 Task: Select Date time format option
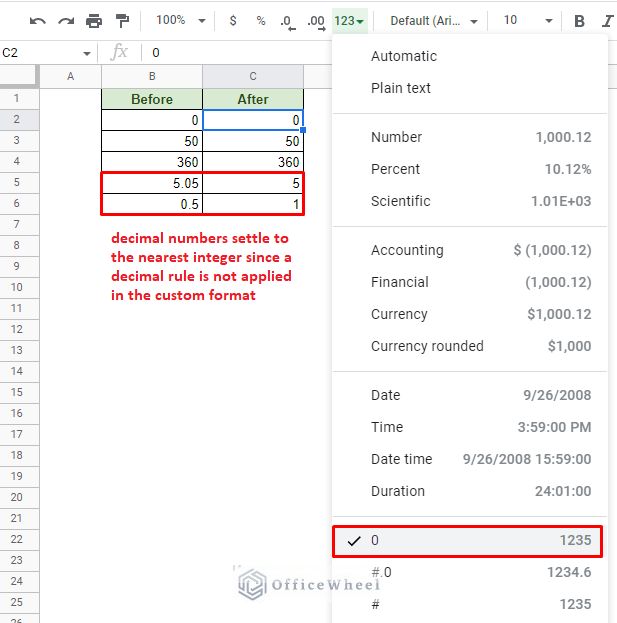(470, 459)
